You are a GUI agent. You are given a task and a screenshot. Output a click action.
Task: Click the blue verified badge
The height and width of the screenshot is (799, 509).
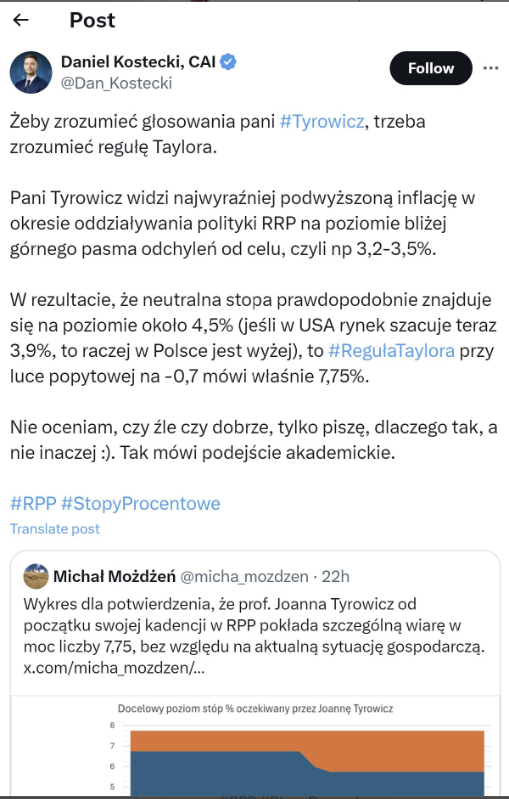228,62
